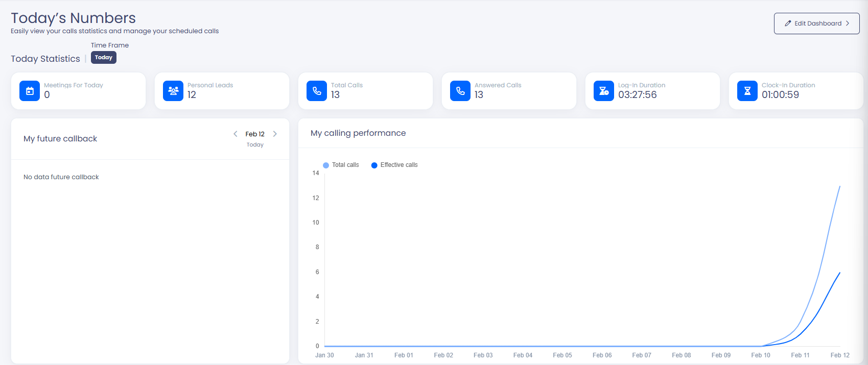Click the Total calls light blue legend dot
The height and width of the screenshot is (365, 868).
tap(326, 165)
